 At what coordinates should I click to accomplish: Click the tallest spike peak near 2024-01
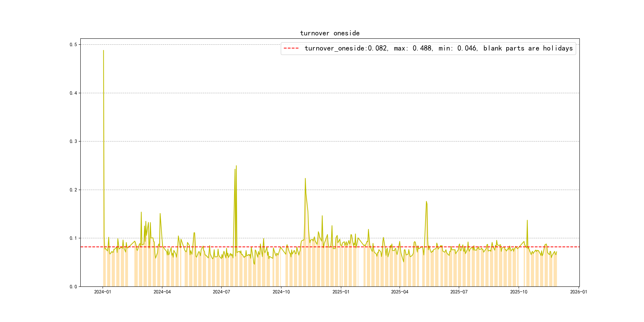point(104,50)
